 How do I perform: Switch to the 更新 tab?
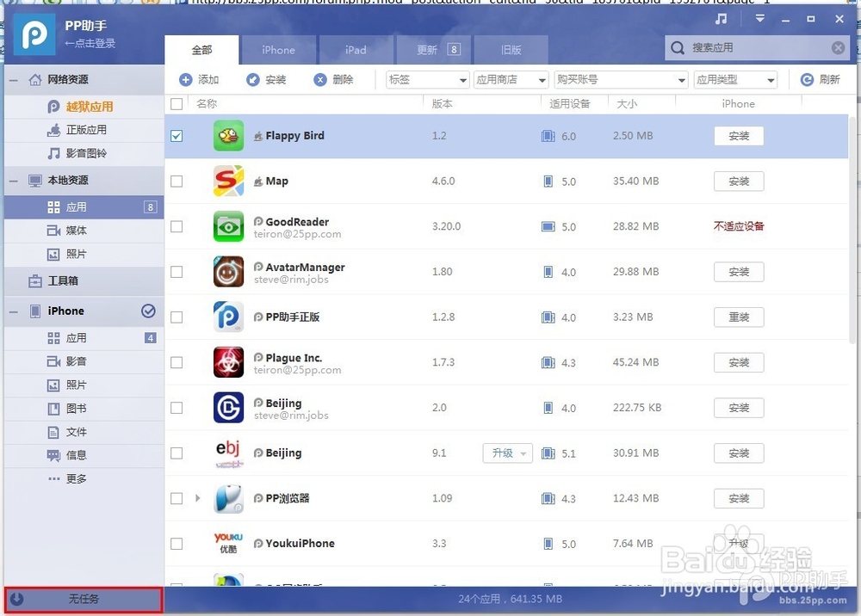pyautogui.click(x=437, y=50)
